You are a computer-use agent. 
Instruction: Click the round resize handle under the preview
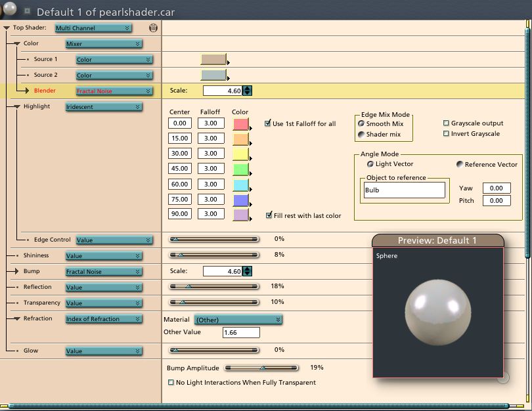503,377
